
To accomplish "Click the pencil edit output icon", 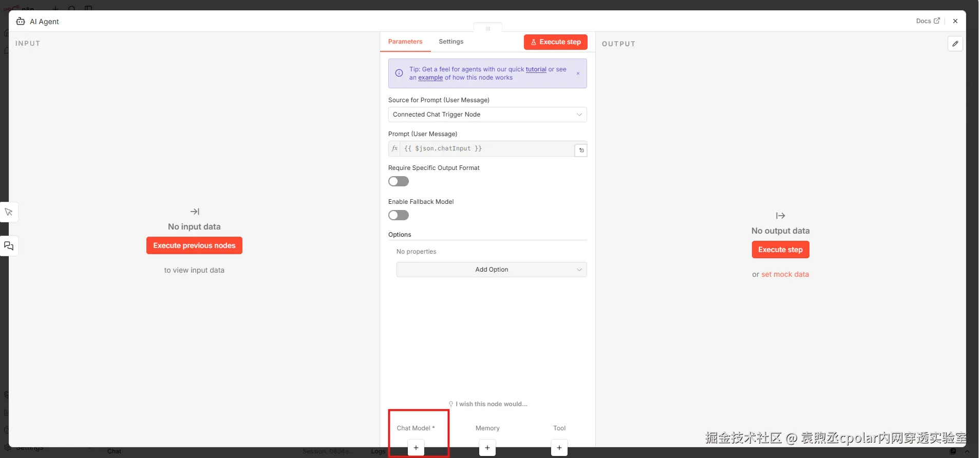I will pyautogui.click(x=955, y=44).
